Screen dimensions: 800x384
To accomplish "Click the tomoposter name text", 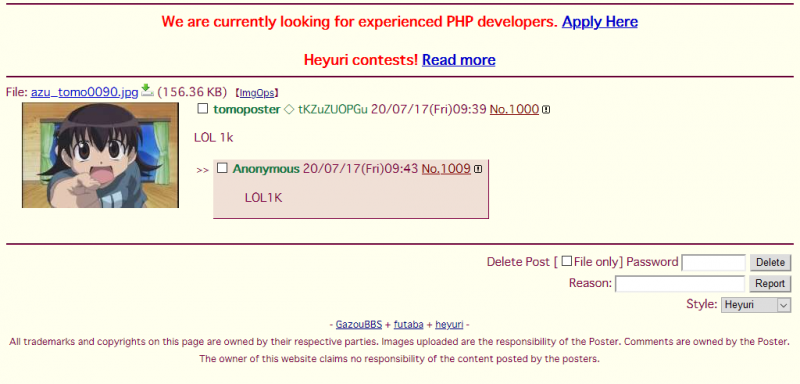I will [x=246, y=109].
